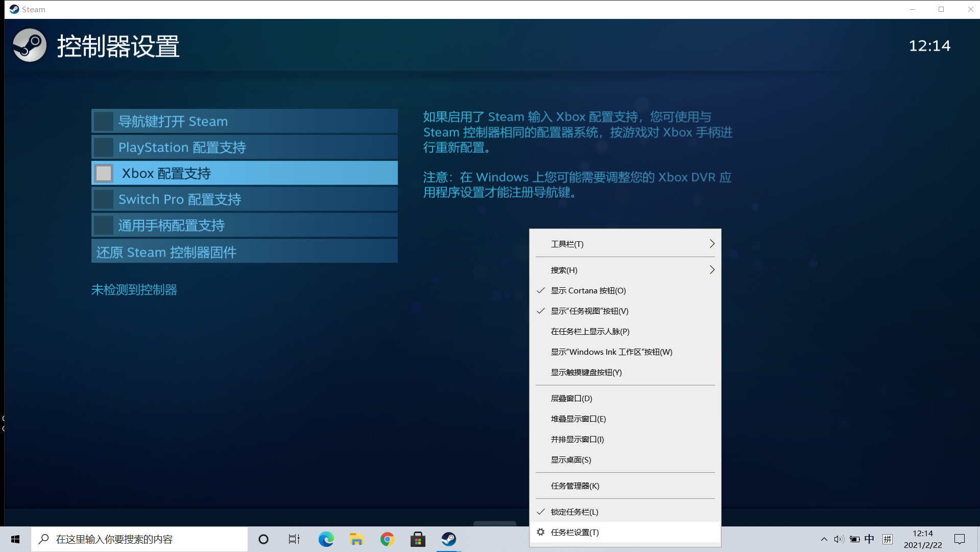Open the Windows Start menu
Screen dimensions: 980x552
[15, 539]
